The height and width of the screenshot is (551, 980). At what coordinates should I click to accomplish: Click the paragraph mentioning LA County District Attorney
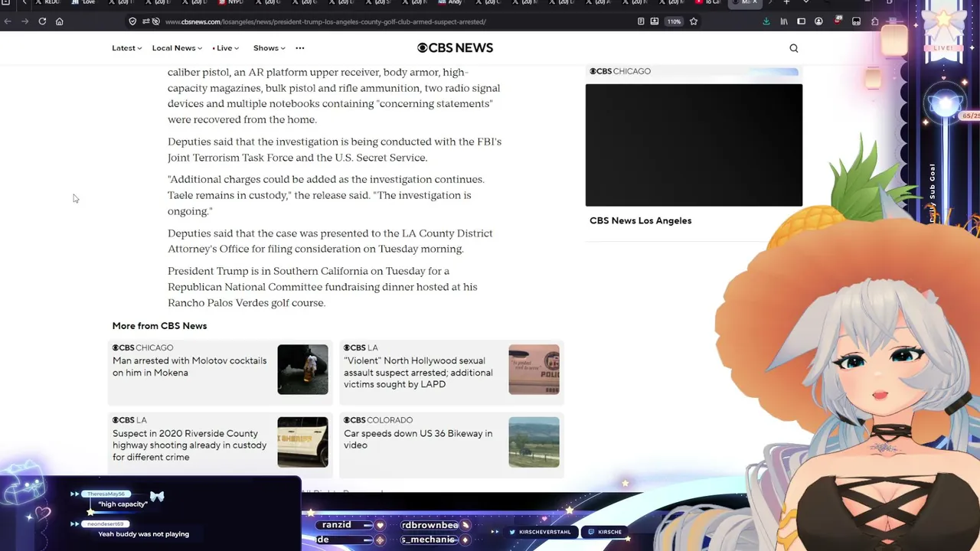pyautogui.click(x=330, y=241)
